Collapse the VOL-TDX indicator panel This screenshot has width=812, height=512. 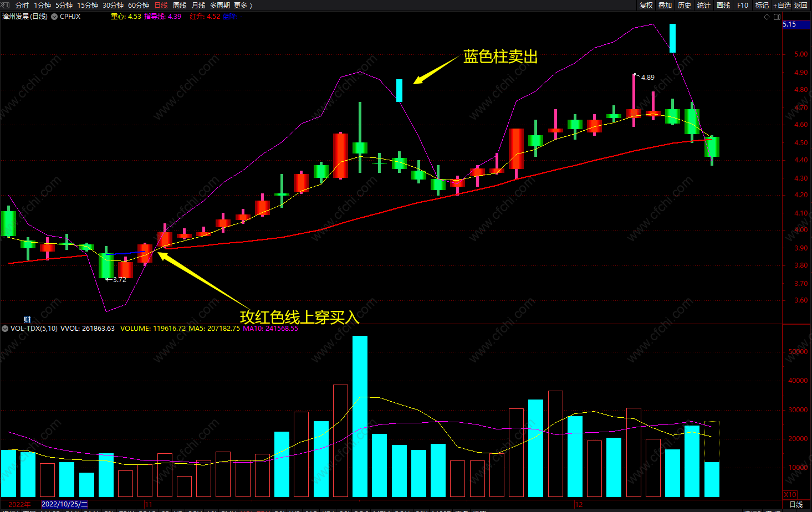pyautogui.click(x=4, y=329)
